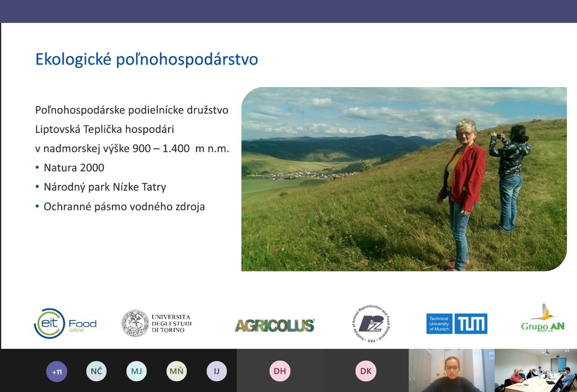This screenshot has height=392, width=577.
Task: Click the Grupo AN logo
Action: (542, 318)
